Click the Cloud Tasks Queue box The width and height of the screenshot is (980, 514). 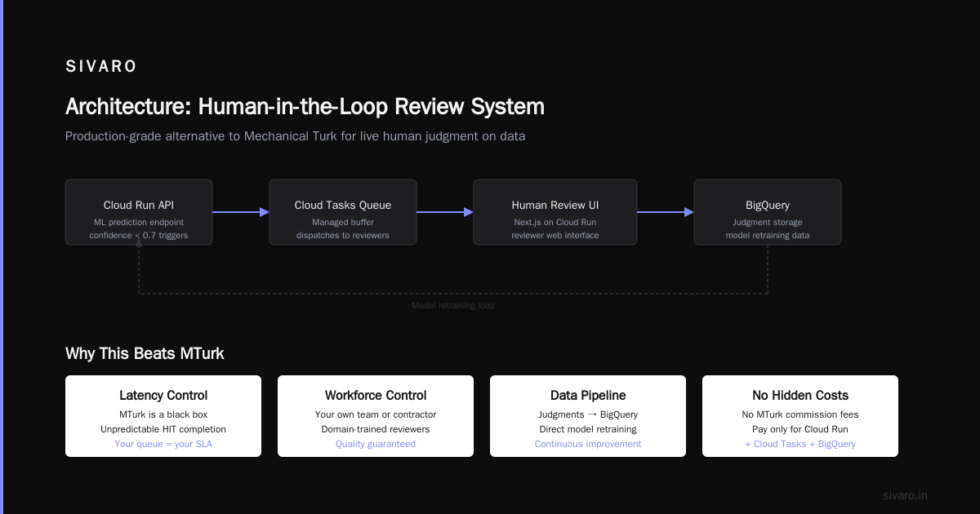[x=343, y=212]
